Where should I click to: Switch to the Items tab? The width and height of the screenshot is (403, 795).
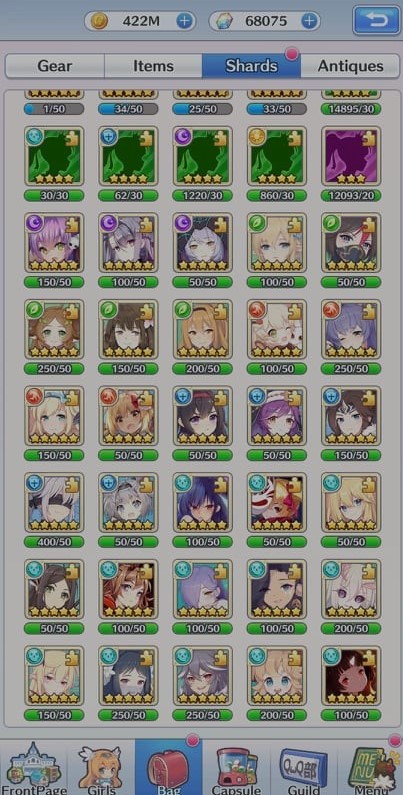pyautogui.click(x=153, y=66)
